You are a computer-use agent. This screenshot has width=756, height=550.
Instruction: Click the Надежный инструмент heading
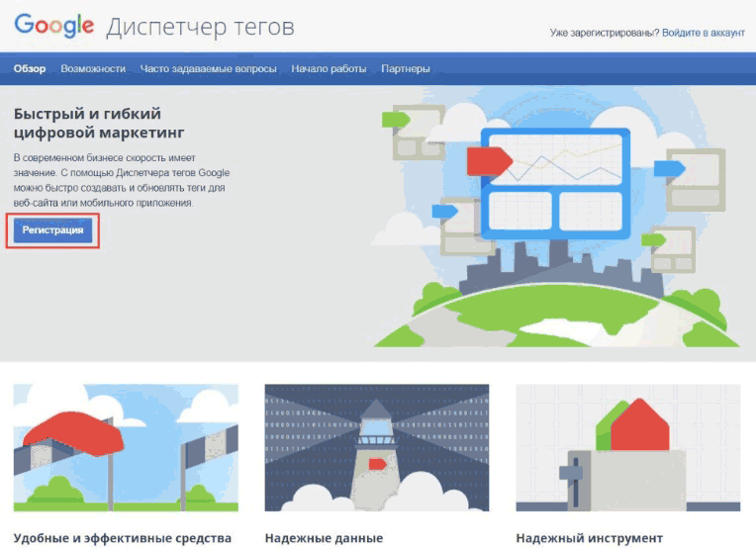coord(589,538)
